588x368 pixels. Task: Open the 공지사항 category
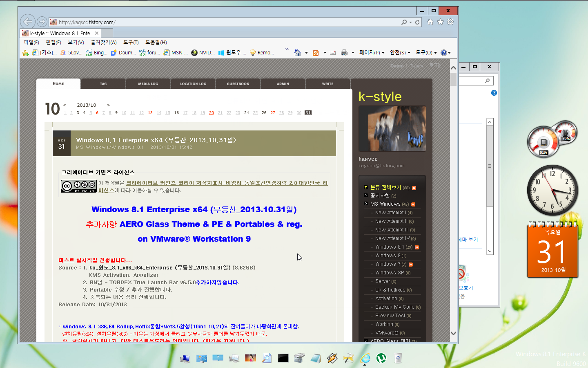[x=380, y=196]
